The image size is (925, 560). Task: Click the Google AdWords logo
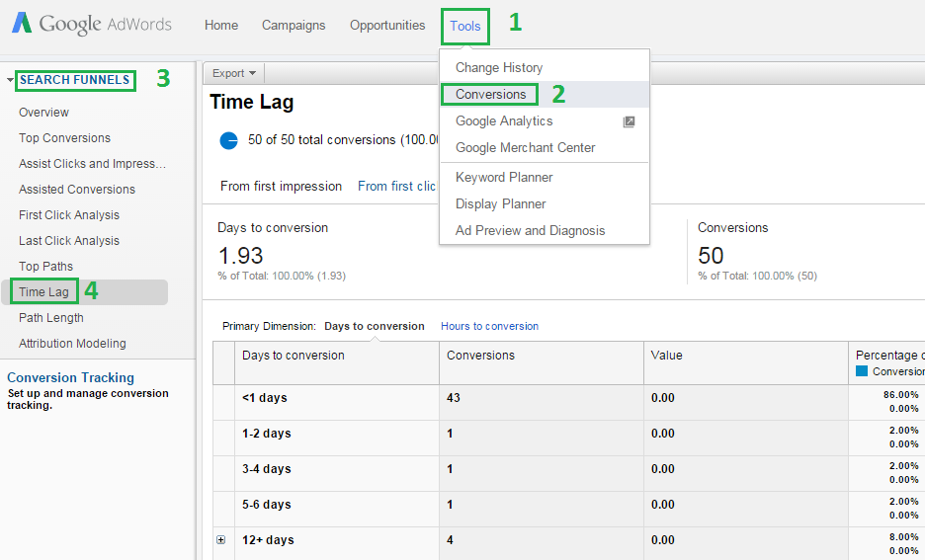[92, 24]
